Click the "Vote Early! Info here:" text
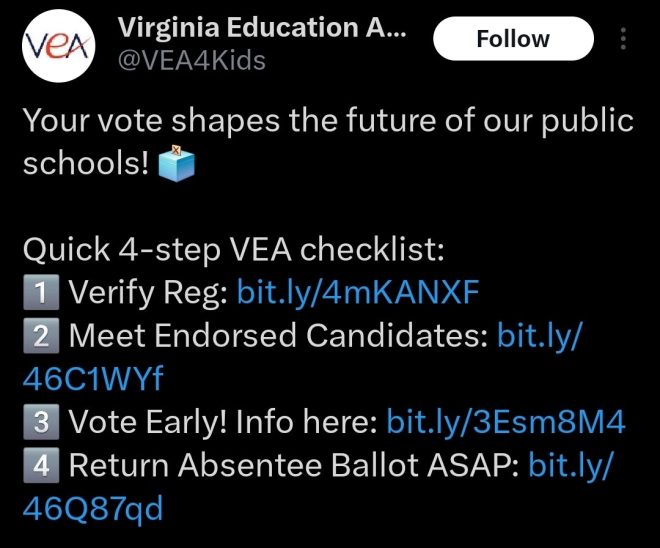 click(x=224, y=423)
